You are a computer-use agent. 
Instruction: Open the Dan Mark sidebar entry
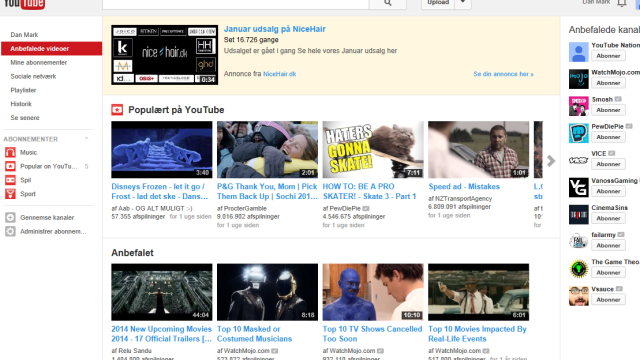click(x=24, y=35)
